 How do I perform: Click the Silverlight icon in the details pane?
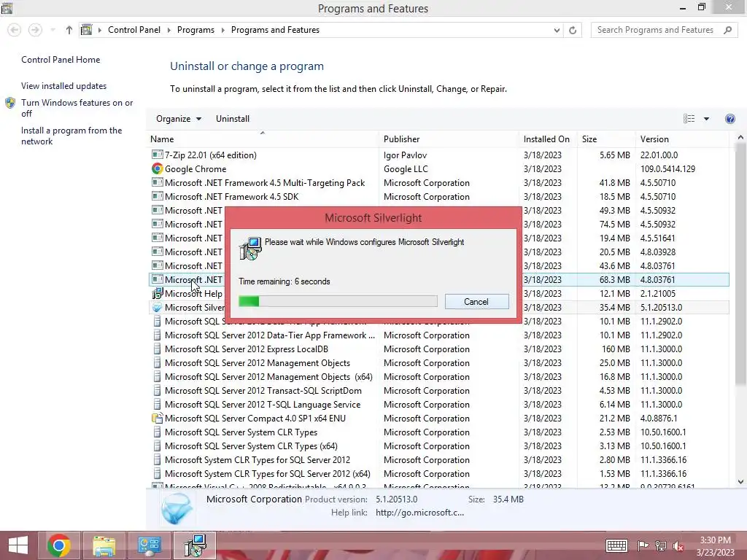click(177, 508)
